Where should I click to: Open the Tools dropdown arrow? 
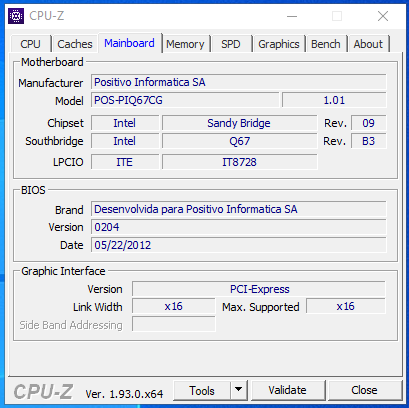coord(238,390)
